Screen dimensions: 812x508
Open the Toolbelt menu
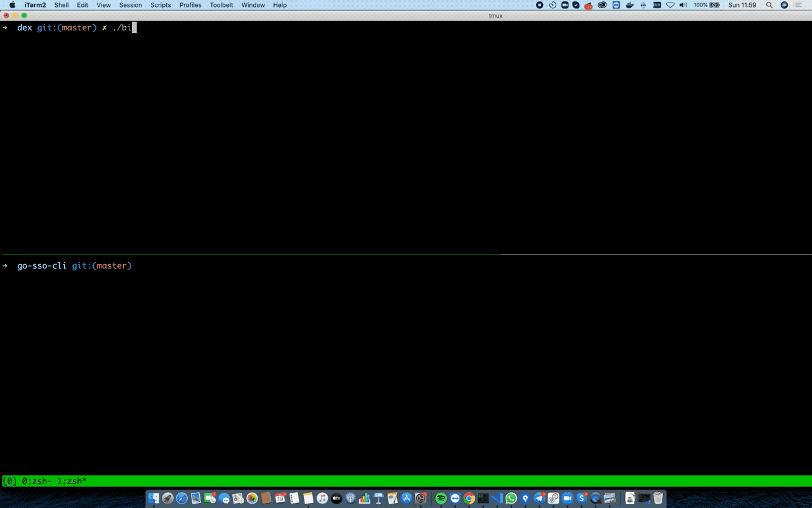221,5
